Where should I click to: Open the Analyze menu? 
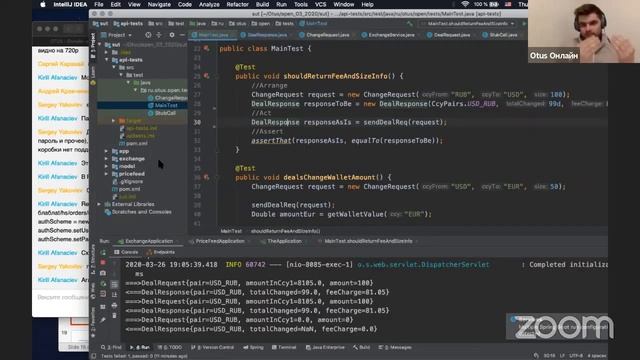209,4
